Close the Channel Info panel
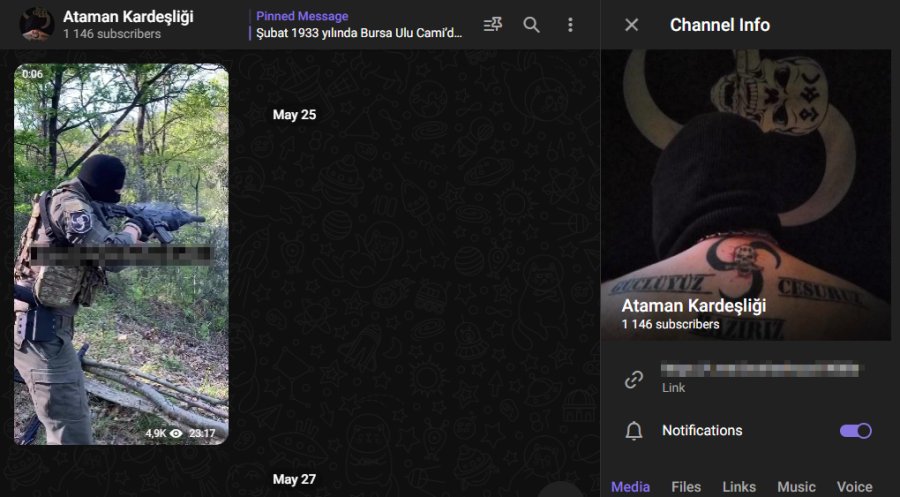Screen dimensions: 900x497 coord(631,25)
